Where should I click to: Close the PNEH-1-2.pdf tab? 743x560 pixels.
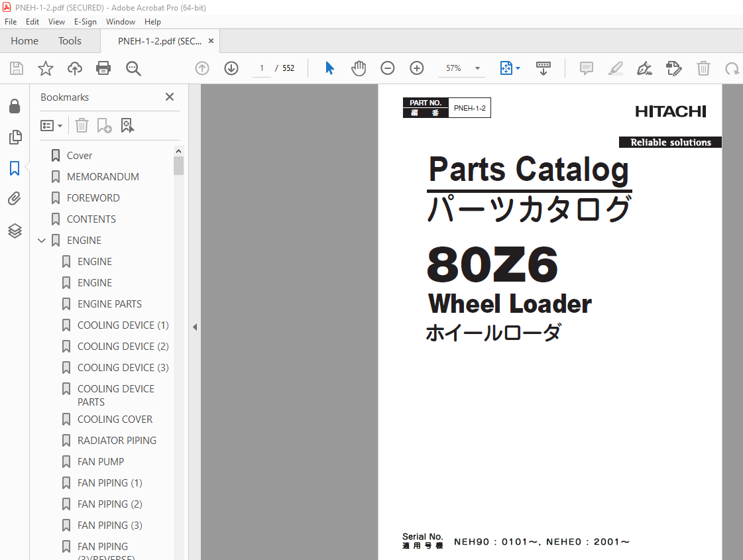coord(211,41)
